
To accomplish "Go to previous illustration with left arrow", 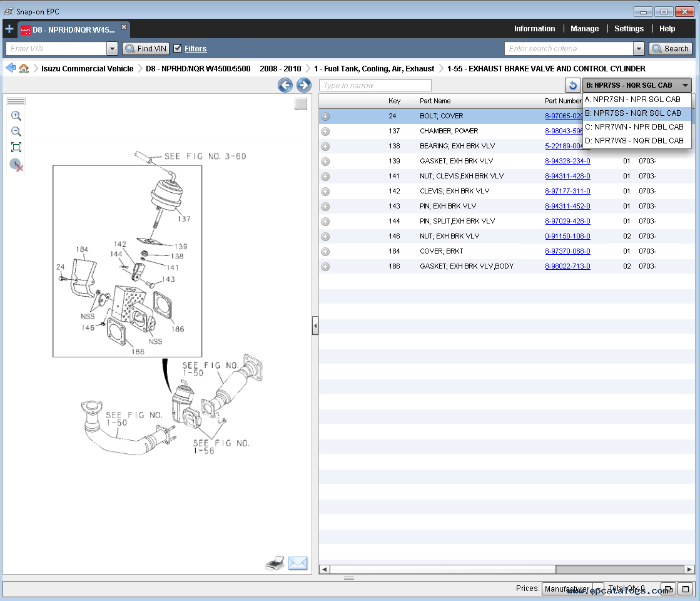I will tap(285, 85).
